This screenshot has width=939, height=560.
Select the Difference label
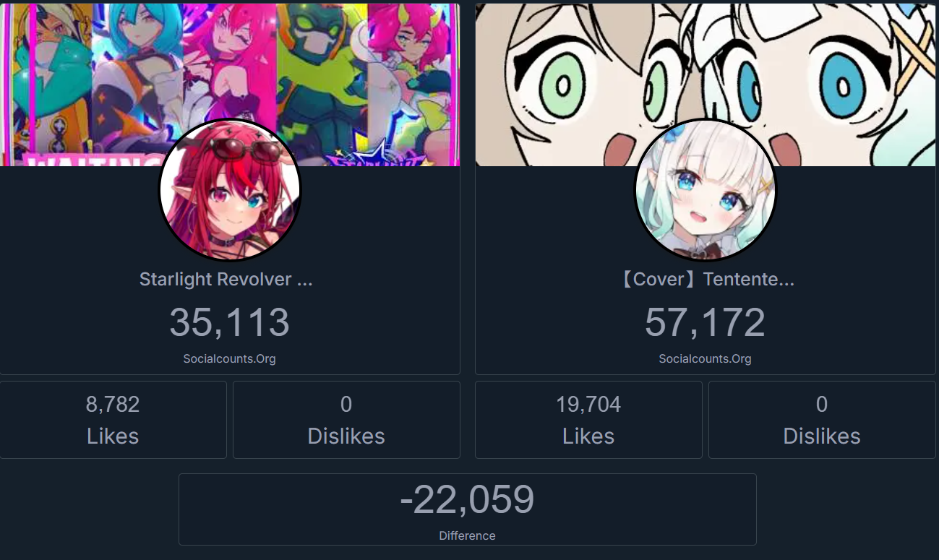[x=467, y=535]
